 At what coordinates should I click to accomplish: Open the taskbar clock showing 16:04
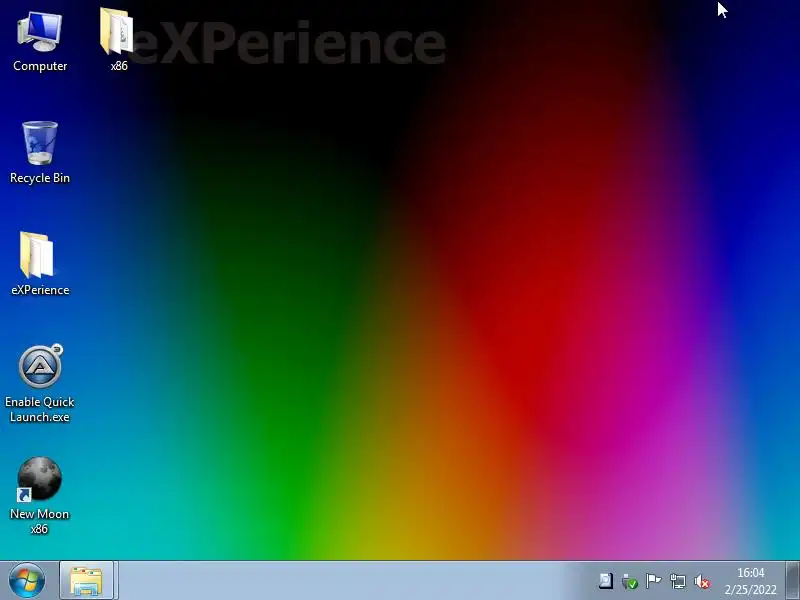point(751,581)
